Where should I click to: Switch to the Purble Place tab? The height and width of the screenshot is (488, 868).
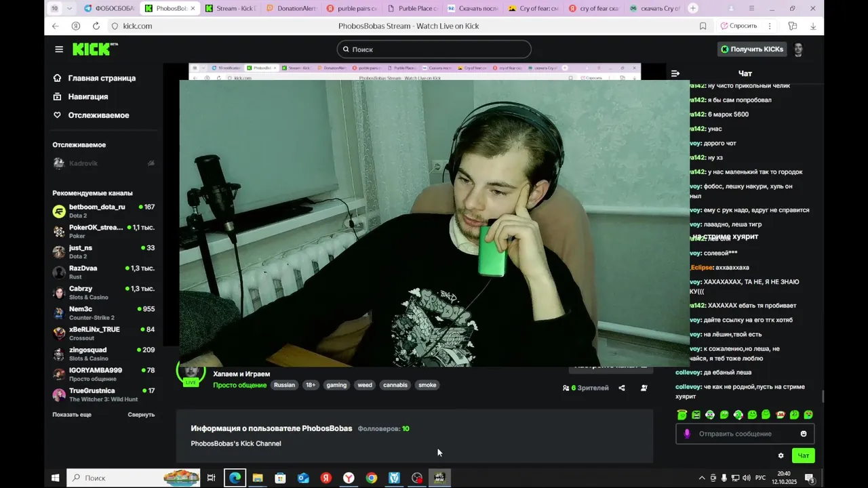[x=412, y=8]
